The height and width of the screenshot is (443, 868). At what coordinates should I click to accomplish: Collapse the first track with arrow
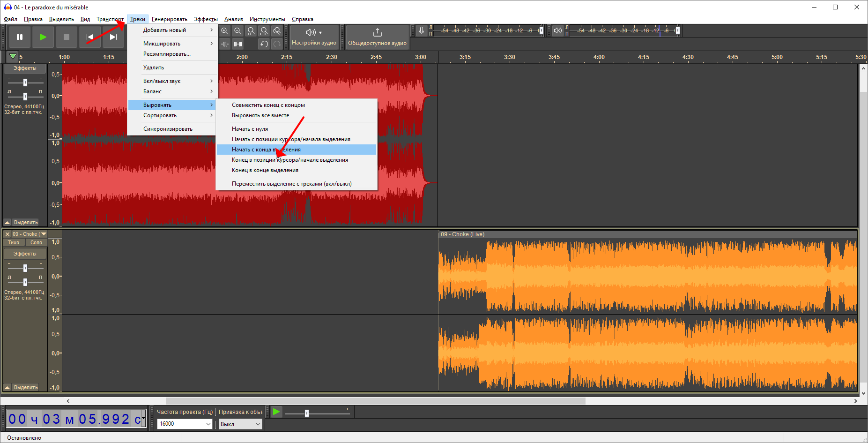coord(7,222)
